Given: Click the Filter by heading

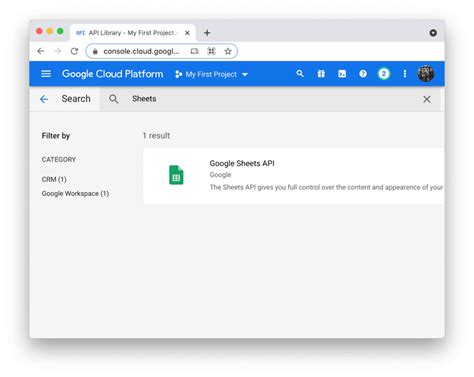Looking at the screenshot, I should pyautogui.click(x=56, y=136).
